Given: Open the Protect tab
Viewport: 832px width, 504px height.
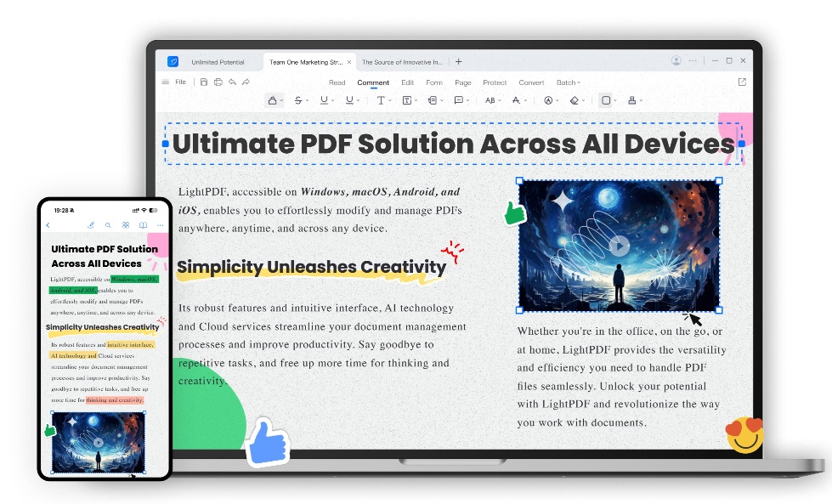Looking at the screenshot, I should pos(495,82).
